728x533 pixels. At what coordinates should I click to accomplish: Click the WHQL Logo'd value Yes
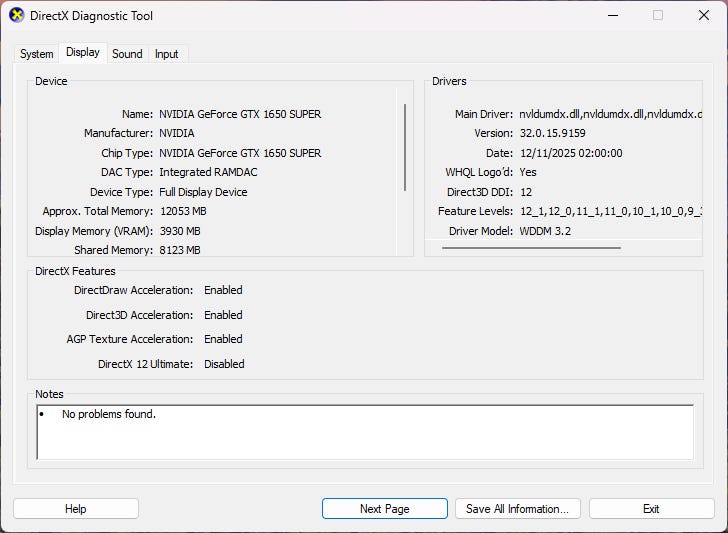[x=528, y=172]
